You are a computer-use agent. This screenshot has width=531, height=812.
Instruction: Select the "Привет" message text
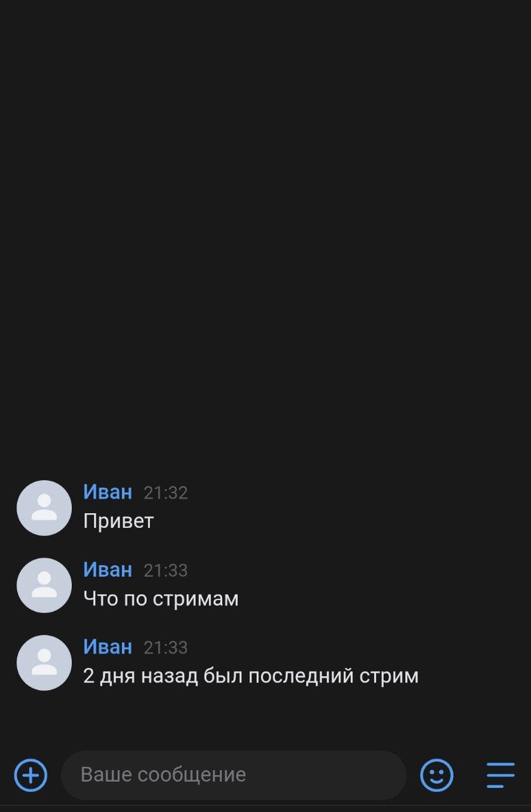tap(119, 521)
